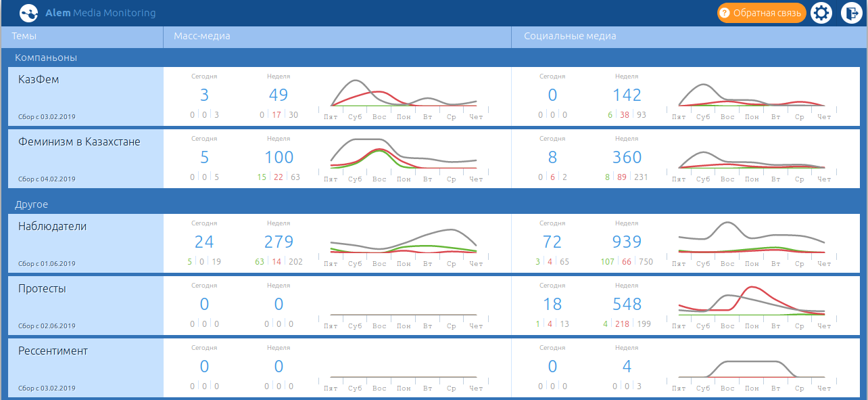Click the question mark feedback icon

725,13
